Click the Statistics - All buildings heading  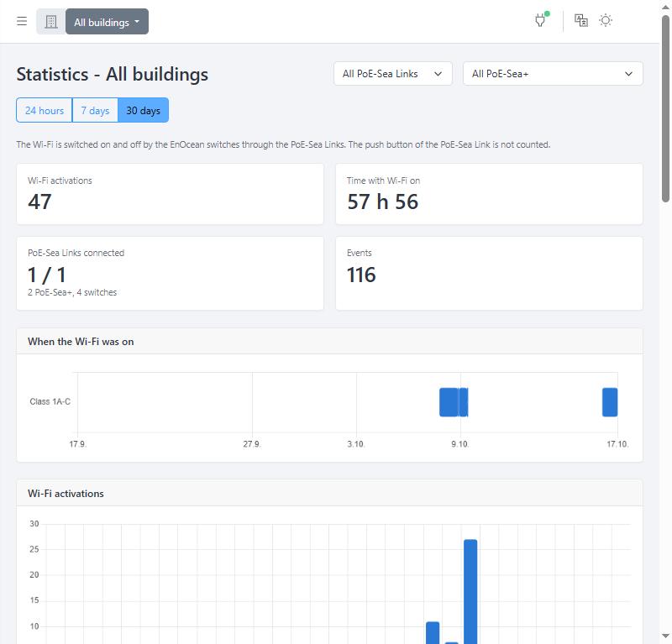pyautogui.click(x=113, y=74)
